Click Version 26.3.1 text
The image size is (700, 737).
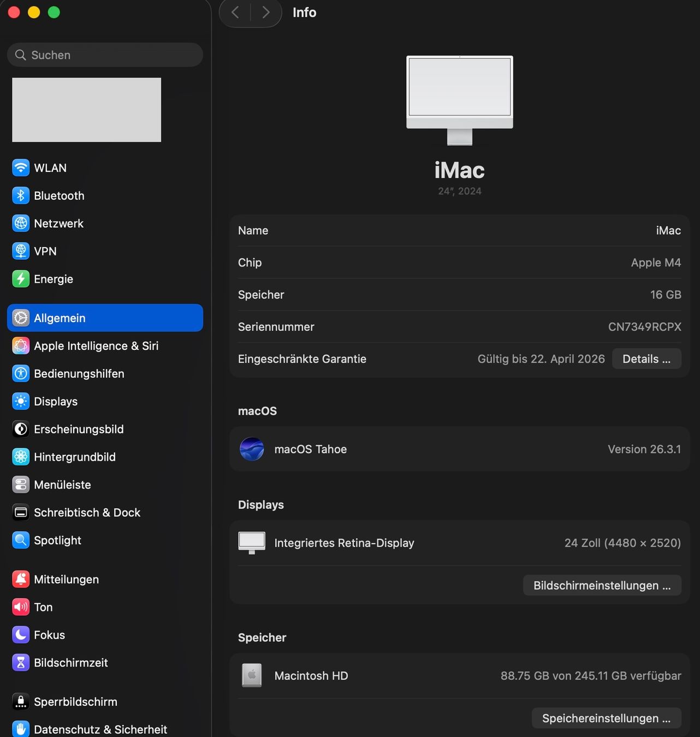[x=644, y=449]
